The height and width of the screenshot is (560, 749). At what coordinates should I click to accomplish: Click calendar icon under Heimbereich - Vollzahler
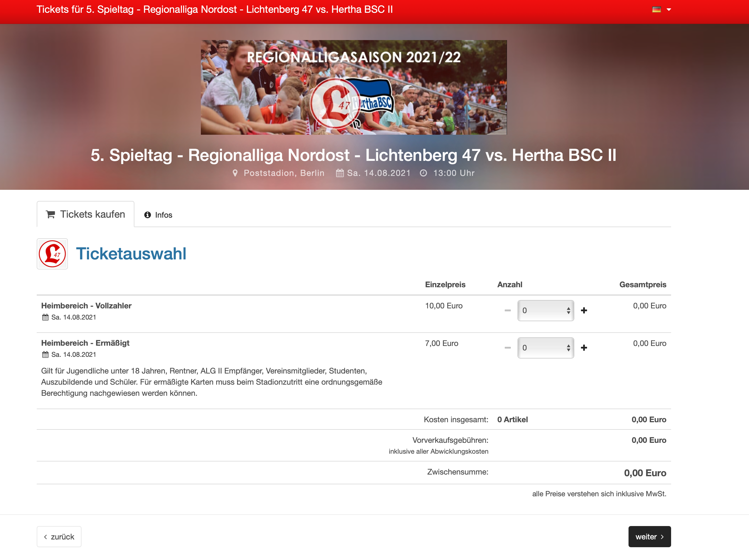click(x=45, y=317)
